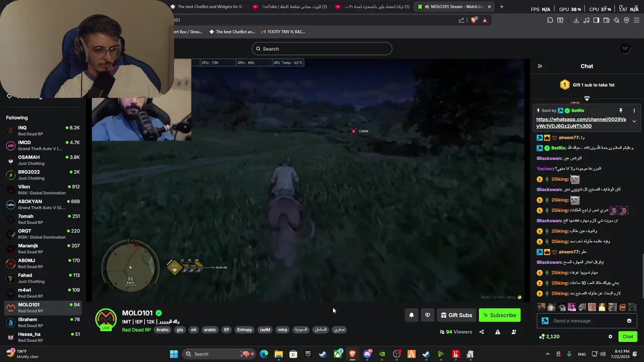
Task: Report stream with warning triangle icon
Action: (498, 332)
